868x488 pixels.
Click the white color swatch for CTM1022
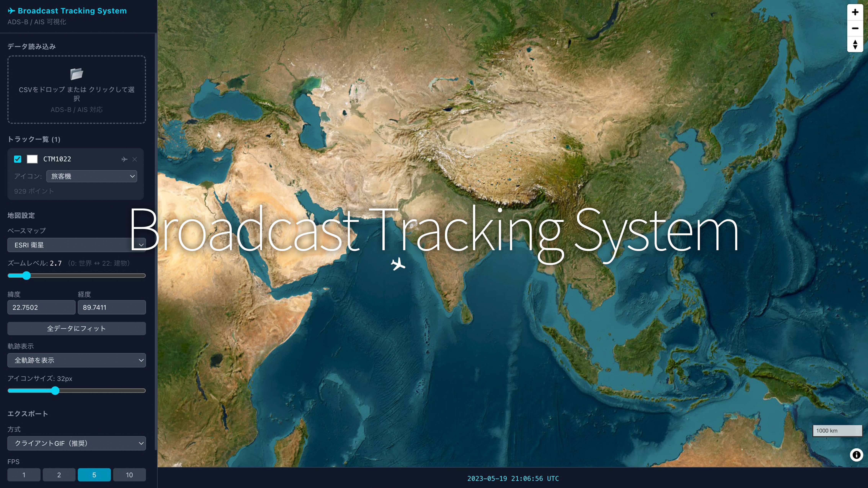tap(32, 159)
